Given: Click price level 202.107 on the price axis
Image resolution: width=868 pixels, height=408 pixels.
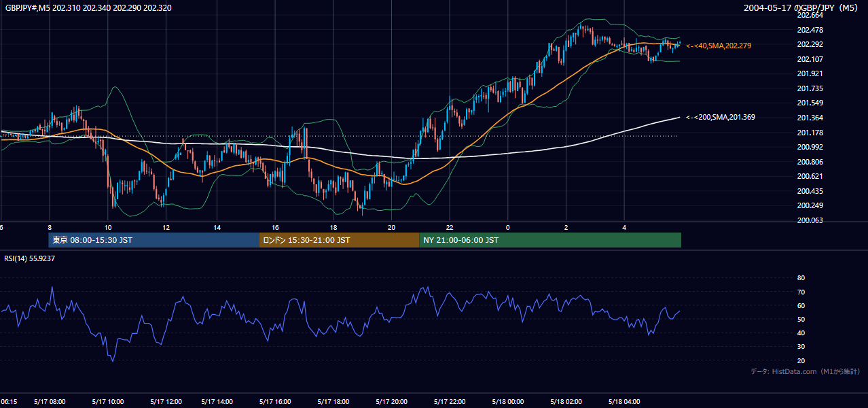Looking at the screenshot, I should [x=810, y=59].
